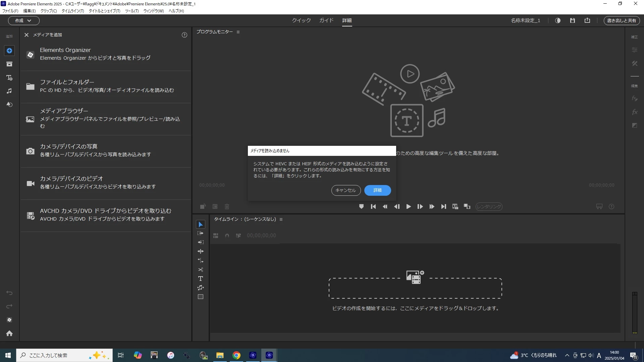Open the music note audio panel in left sidebar
The image size is (644, 362).
coord(9,91)
